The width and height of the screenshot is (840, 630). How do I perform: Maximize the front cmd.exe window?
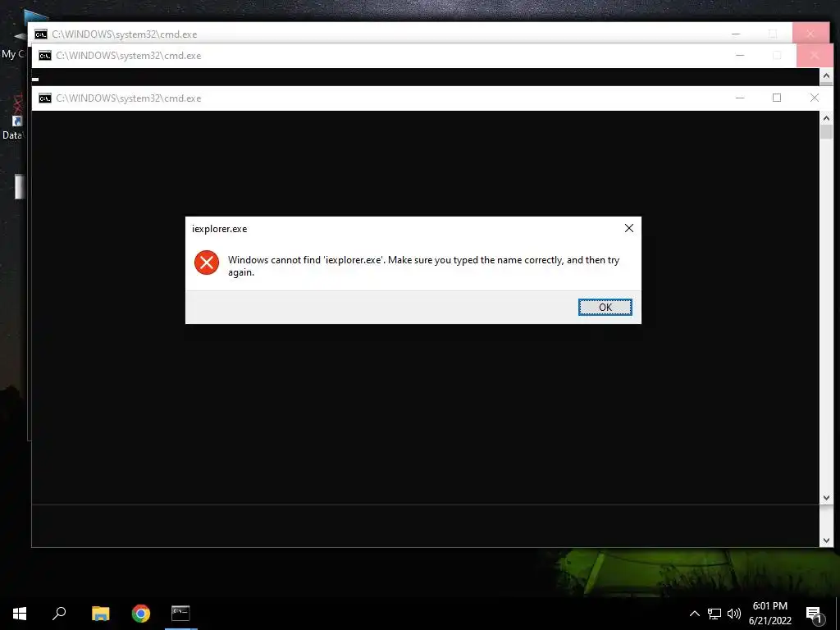tap(777, 98)
